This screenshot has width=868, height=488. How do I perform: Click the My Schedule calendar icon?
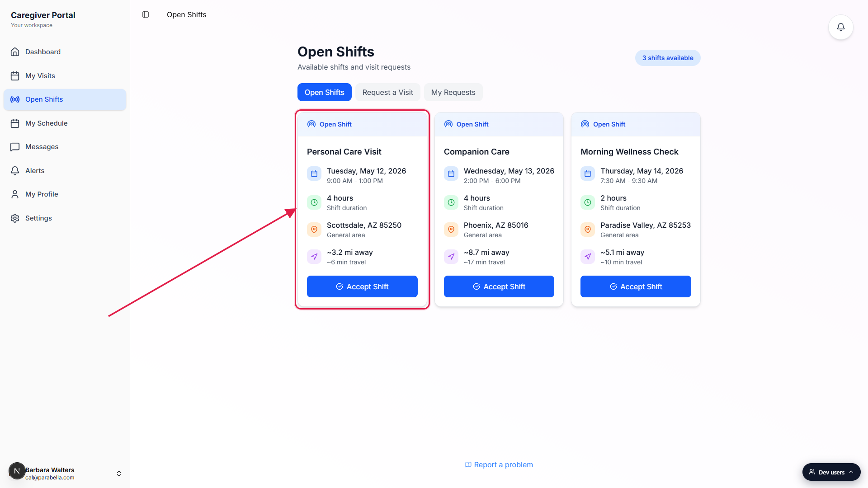pyautogui.click(x=15, y=123)
